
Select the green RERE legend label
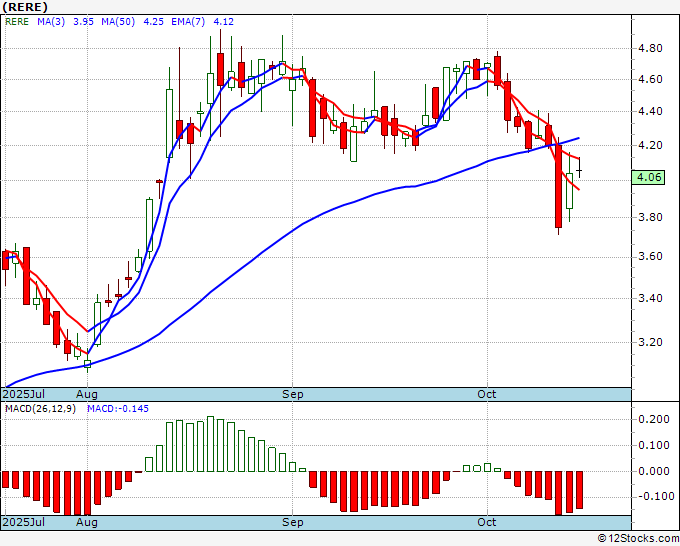tap(17, 22)
